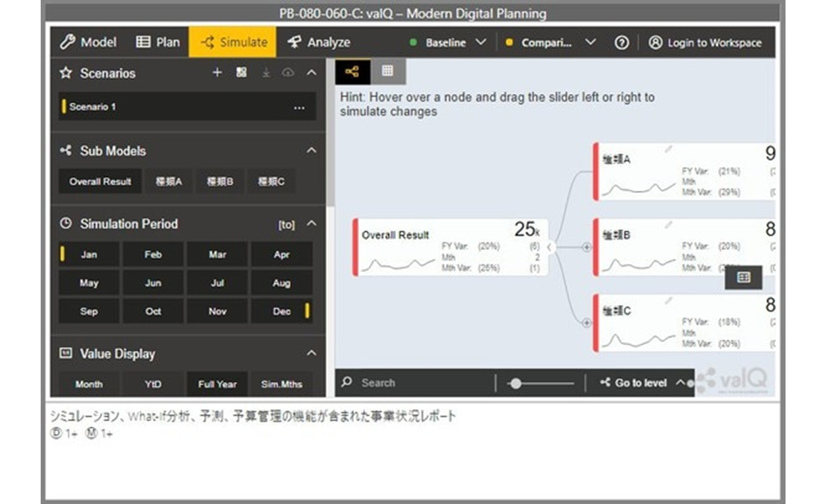The image size is (840, 504).
Task: Click the Value Display icon
Action: [x=66, y=353]
